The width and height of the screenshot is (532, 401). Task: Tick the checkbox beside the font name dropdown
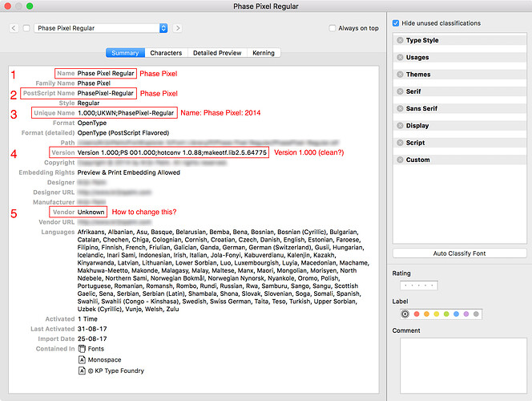(x=26, y=28)
